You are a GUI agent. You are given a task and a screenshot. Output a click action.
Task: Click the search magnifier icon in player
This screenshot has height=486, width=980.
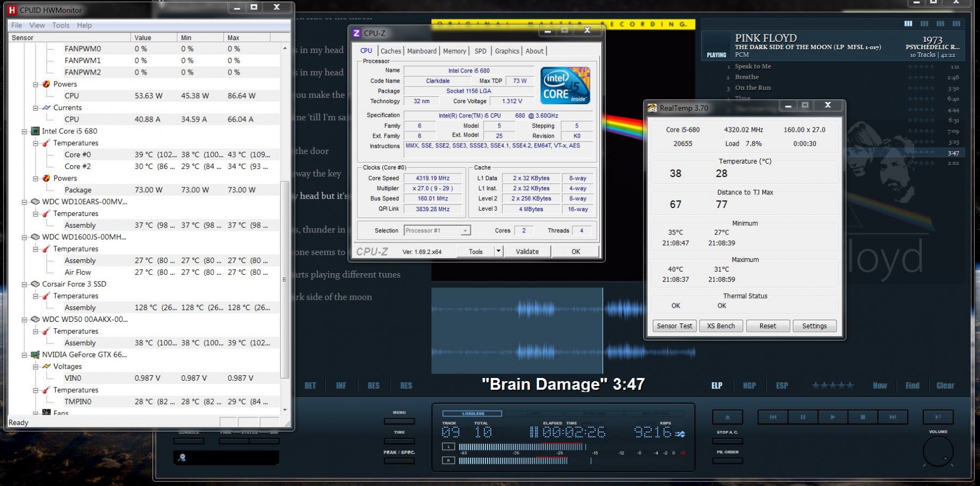tap(182, 457)
